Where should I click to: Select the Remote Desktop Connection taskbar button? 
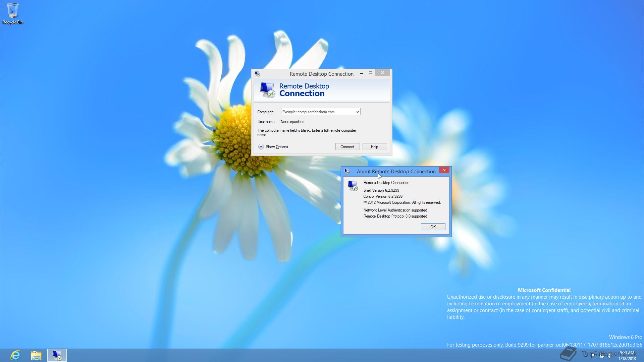[57, 355]
